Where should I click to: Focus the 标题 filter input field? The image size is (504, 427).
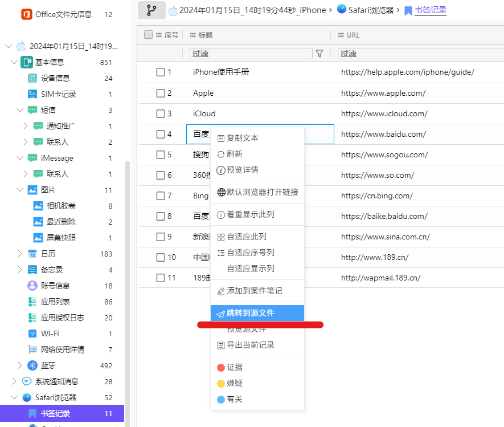pos(251,54)
